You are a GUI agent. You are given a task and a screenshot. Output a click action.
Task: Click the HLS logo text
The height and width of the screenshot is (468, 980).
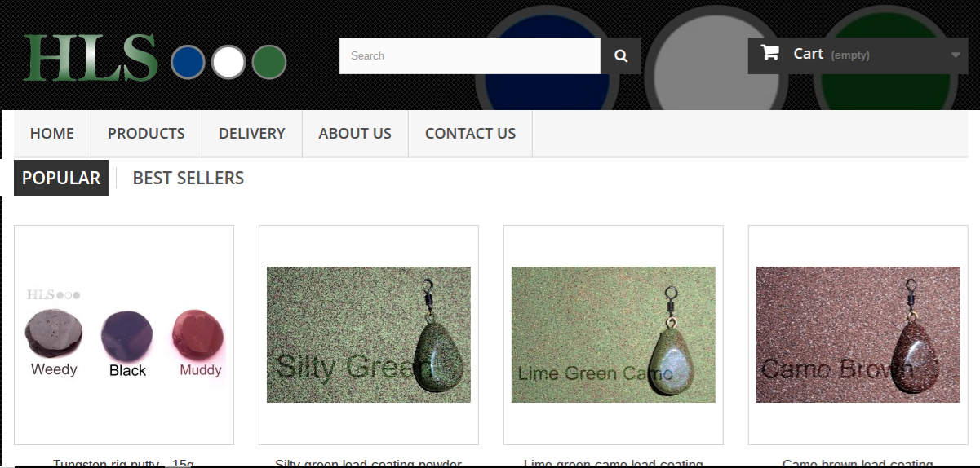91,57
